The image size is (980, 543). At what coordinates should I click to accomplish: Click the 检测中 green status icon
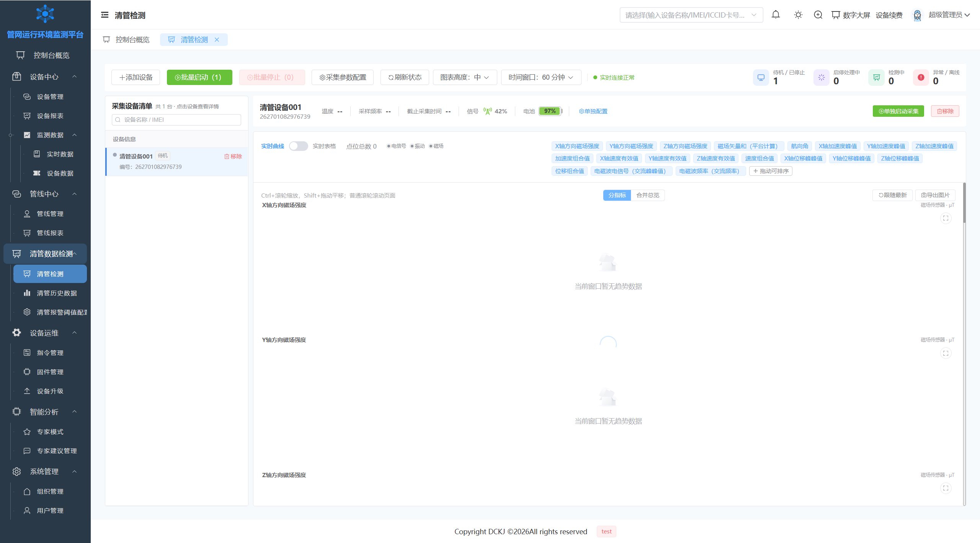pos(876,77)
